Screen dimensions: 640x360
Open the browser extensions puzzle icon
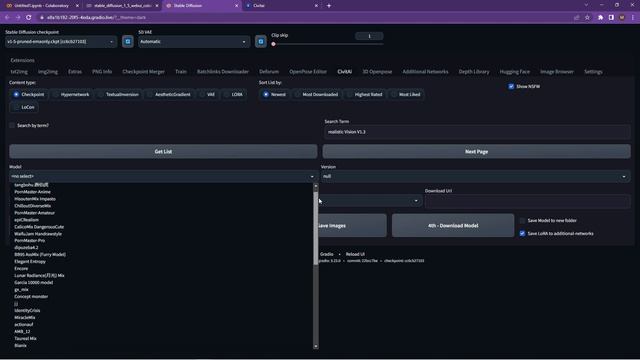click(x=600, y=18)
